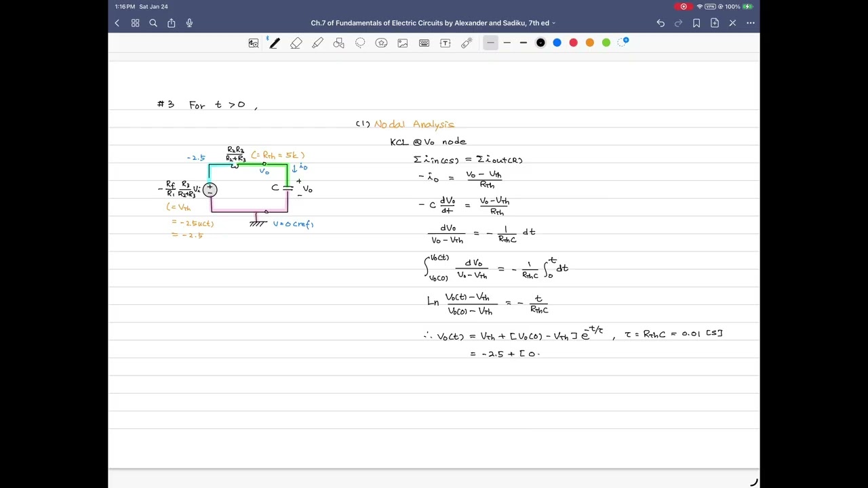The image size is (868, 488).
Task: Open the more options menu
Action: point(751,23)
